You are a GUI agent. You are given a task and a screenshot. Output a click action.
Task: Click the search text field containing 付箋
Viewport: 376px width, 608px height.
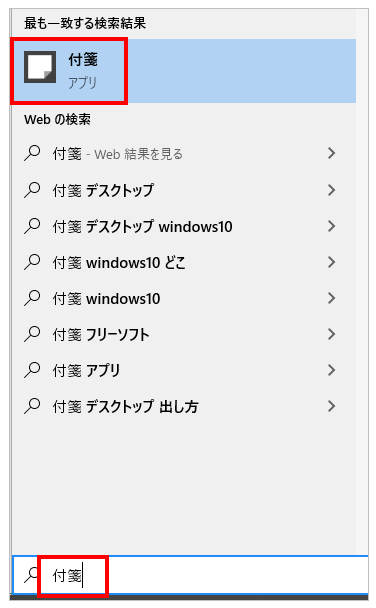point(190,575)
